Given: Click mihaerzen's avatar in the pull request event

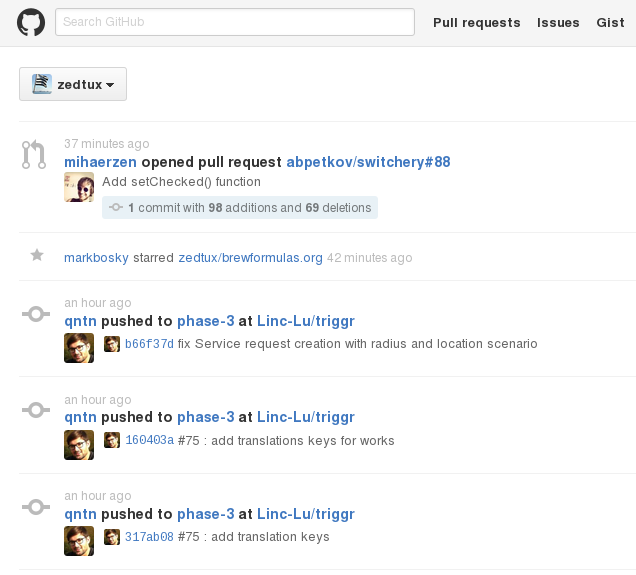Looking at the screenshot, I should pos(79,187).
